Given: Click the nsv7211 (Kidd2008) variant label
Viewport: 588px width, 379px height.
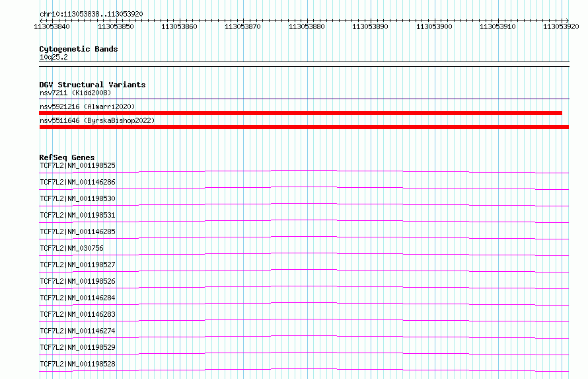Looking at the screenshot, I should point(75,93).
